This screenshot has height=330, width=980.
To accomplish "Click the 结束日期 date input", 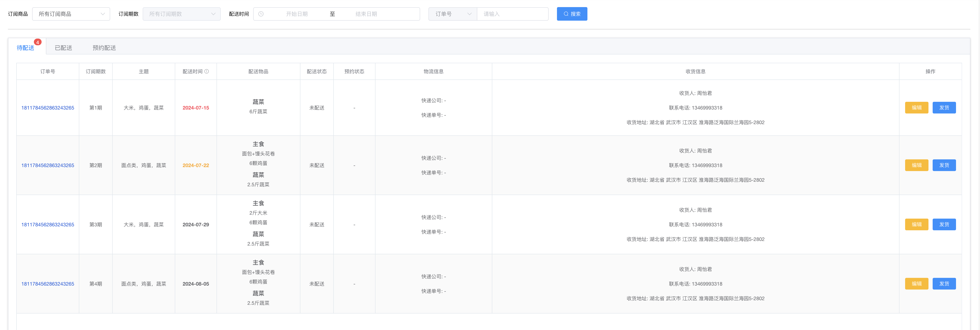I will pos(366,14).
